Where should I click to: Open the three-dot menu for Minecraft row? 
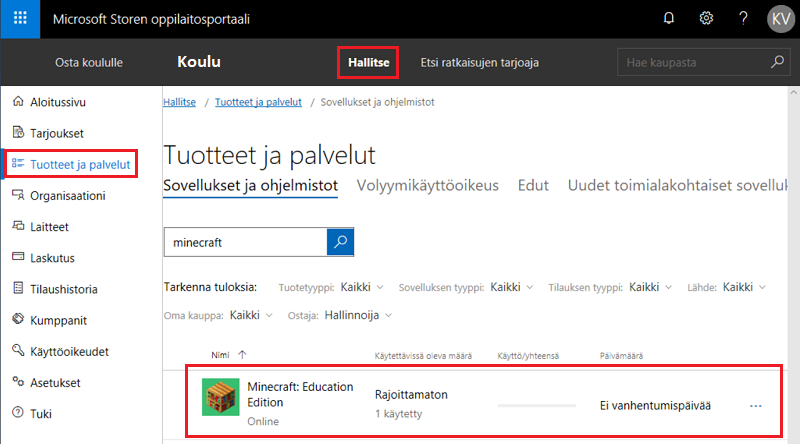(756, 406)
